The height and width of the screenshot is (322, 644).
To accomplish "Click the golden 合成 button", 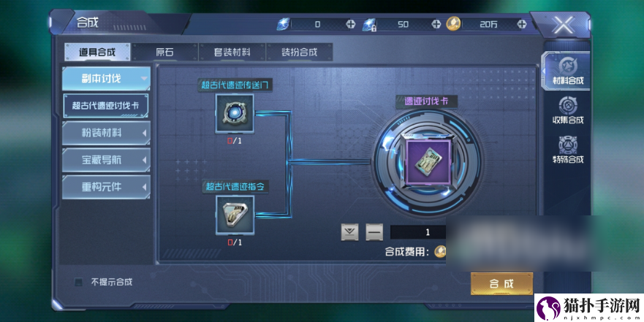I will pos(501,283).
